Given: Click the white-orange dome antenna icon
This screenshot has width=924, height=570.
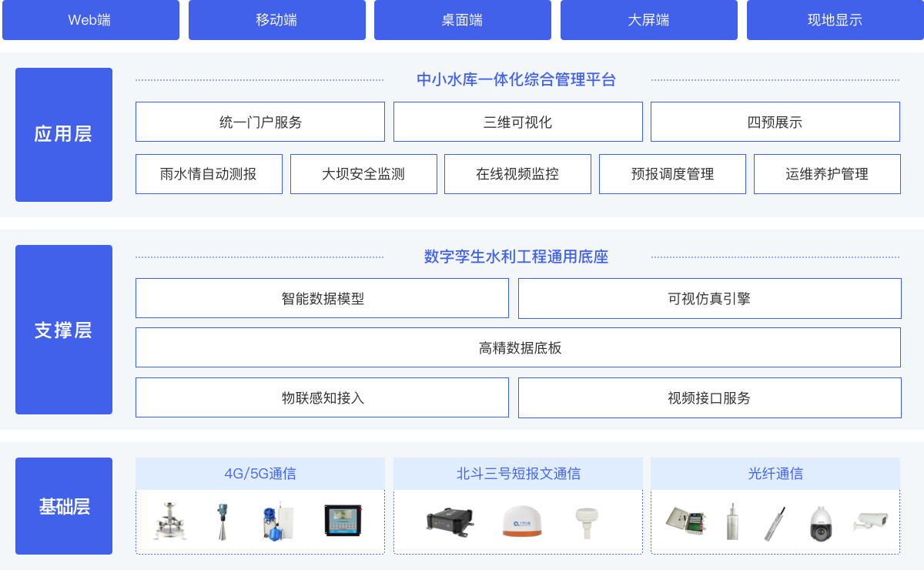Looking at the screenshot, I should point(522,521).
